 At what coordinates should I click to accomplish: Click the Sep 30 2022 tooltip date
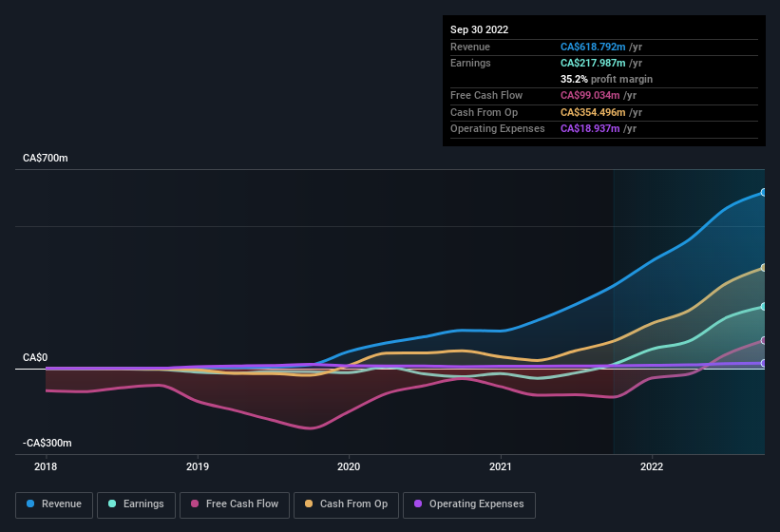[479, 29]
